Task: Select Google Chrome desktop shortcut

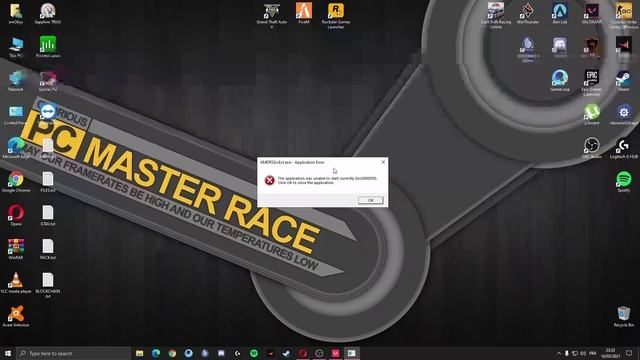Action: (16, 182)
